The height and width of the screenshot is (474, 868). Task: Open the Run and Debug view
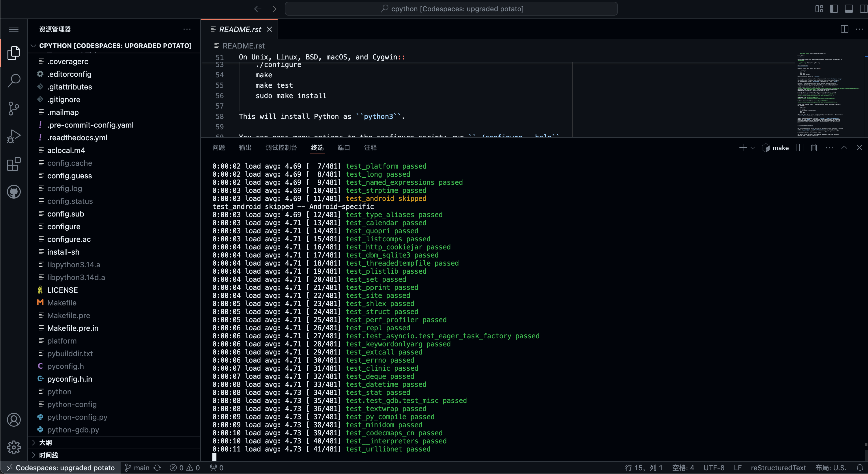[x=14, y=136]
